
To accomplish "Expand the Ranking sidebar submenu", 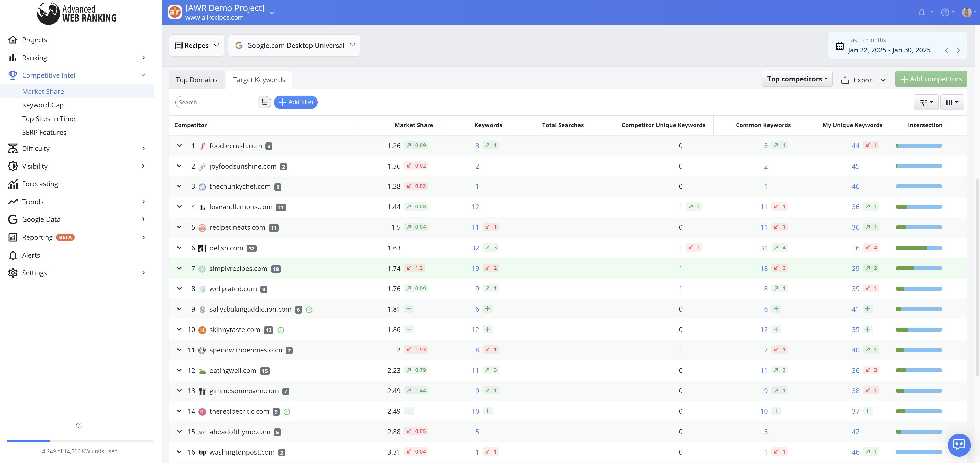I will [x=143, y=58].
